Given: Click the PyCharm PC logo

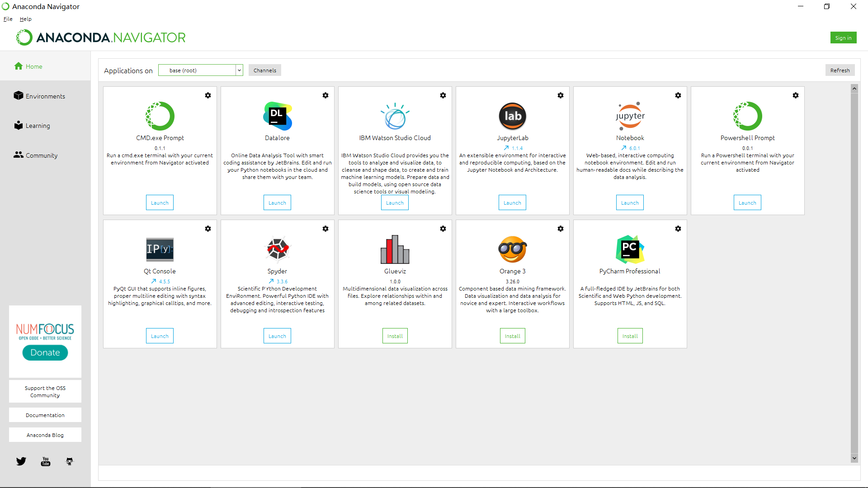Looking at the screenshot, I should [x=630, y=249].
